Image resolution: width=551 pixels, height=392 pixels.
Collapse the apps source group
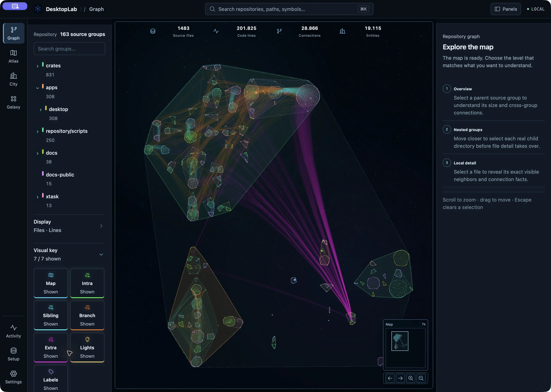[37, 88]
